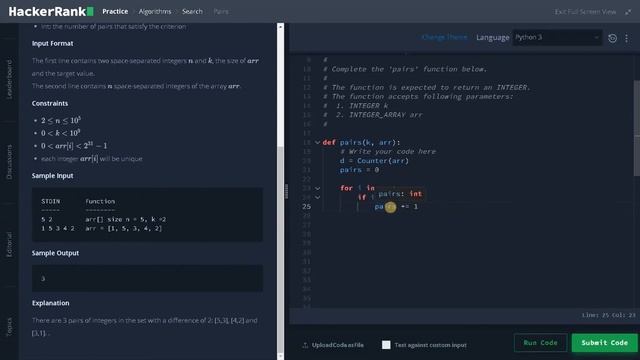Open the Pairs breadcrumb
This screenshot has width=640, height=360.
221,11
